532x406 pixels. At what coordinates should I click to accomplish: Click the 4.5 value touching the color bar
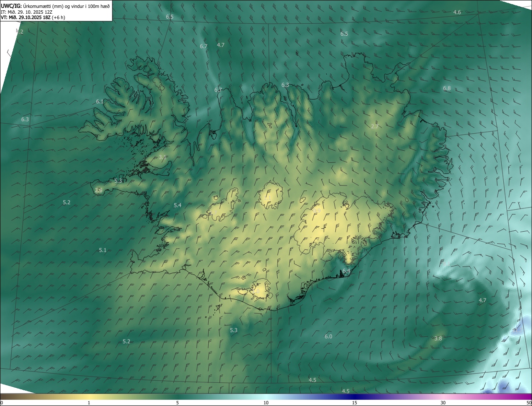(x=345, y=391)
